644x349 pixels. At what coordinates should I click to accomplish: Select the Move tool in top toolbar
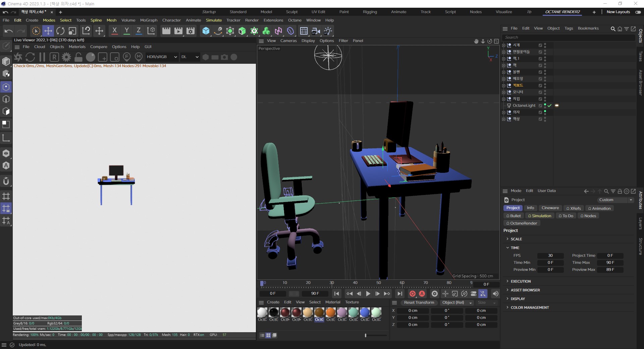click(48, 31)
